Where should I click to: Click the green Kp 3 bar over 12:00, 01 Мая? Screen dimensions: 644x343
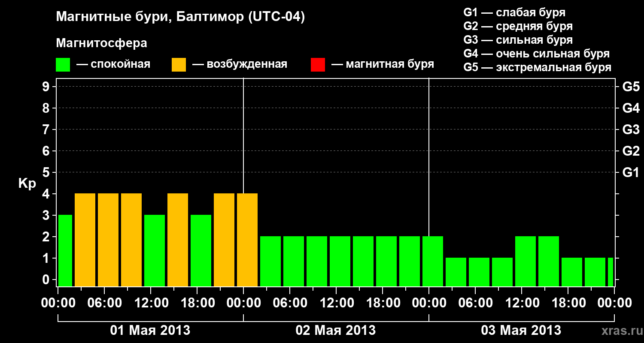point(155,250)
